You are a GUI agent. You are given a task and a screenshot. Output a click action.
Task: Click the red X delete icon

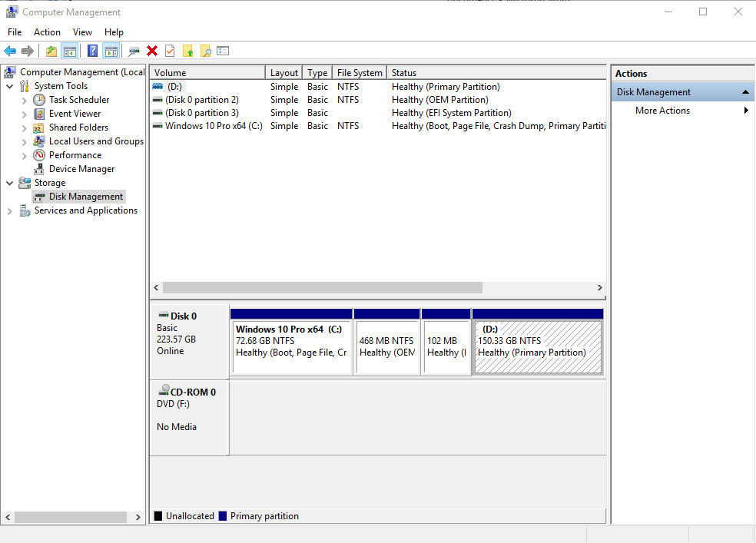[152, 51]
